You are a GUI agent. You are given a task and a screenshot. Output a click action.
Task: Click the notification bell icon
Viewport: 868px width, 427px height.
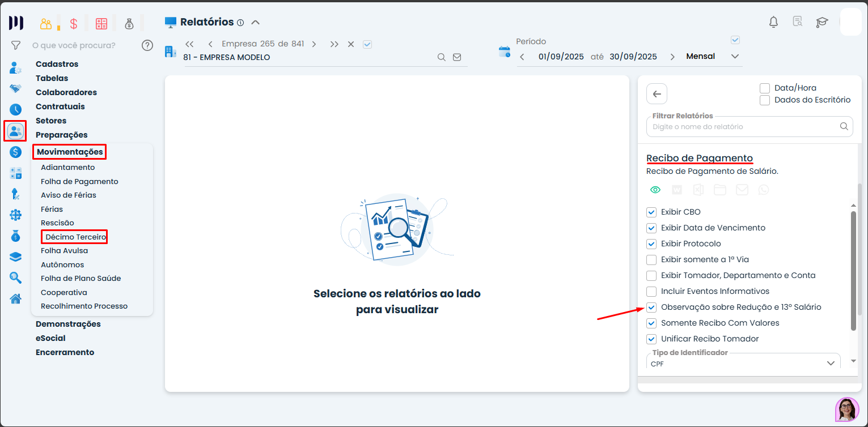(x=773, y=22)
